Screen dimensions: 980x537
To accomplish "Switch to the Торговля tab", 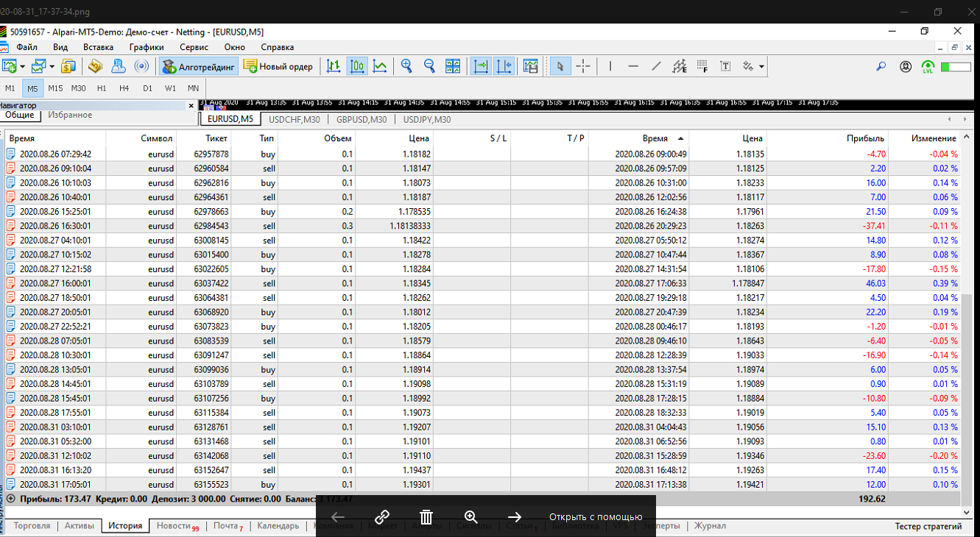I will [x=32, y=526].
